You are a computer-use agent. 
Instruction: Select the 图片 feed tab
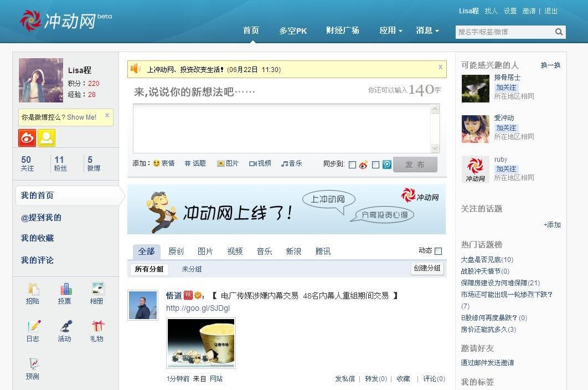[x=205, y=252]
